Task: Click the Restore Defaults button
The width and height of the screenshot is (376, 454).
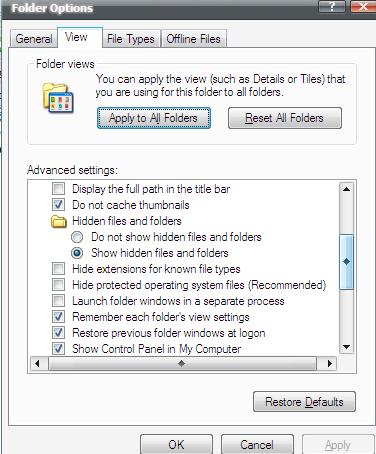Action: tap(304, 402)
